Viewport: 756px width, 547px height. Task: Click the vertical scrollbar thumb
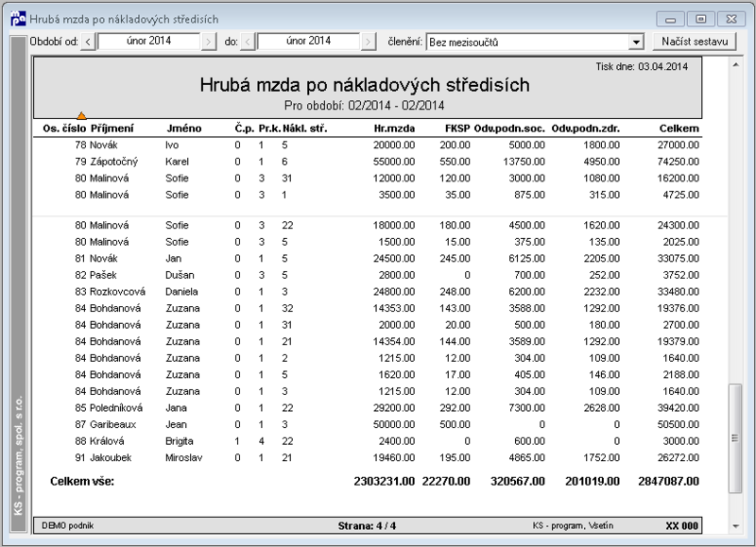(735, 438)
